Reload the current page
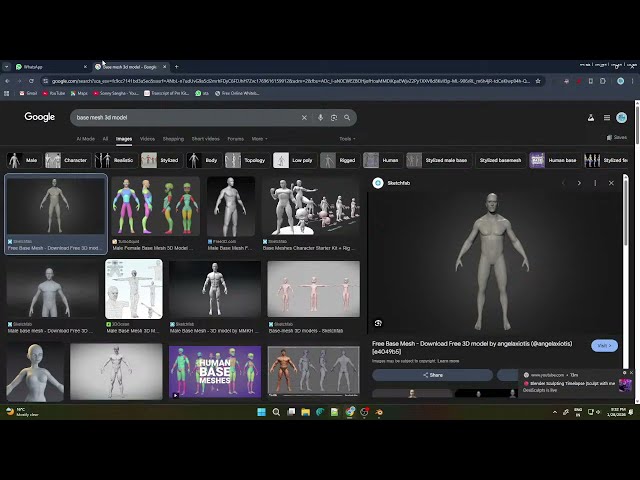Image resolution: width=640 pixels, height=480 pixels. click(31, 81)
